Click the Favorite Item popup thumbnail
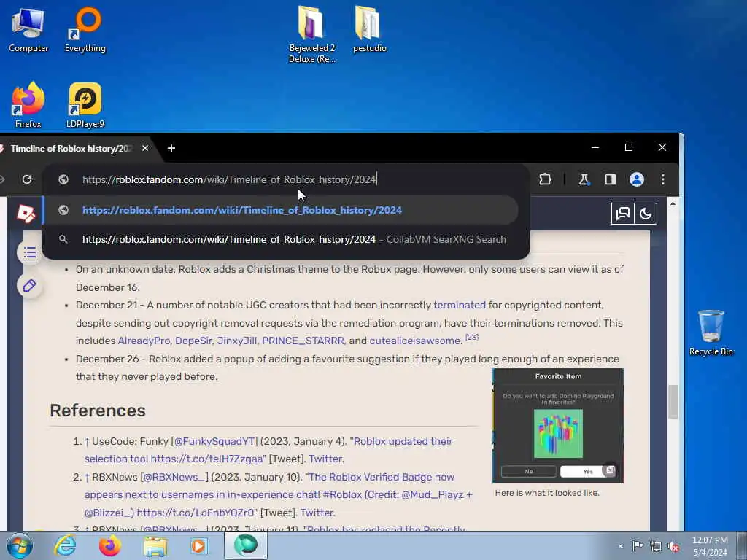Viewport: 747px width, 560px height. 558,425
